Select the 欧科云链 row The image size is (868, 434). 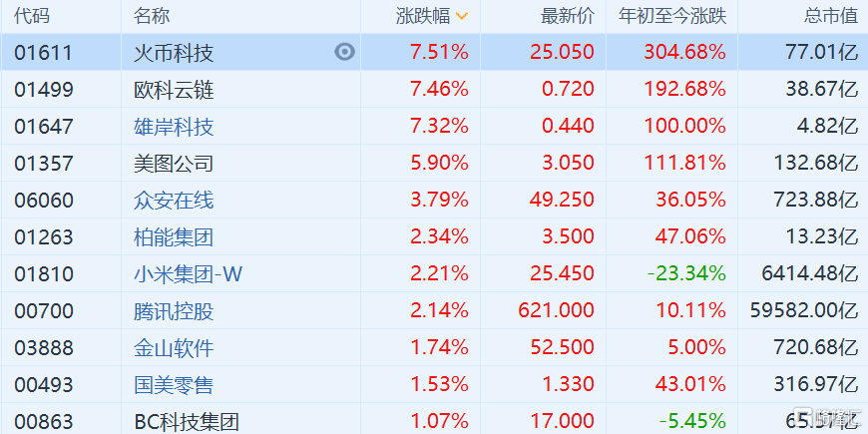pos(434,89)
